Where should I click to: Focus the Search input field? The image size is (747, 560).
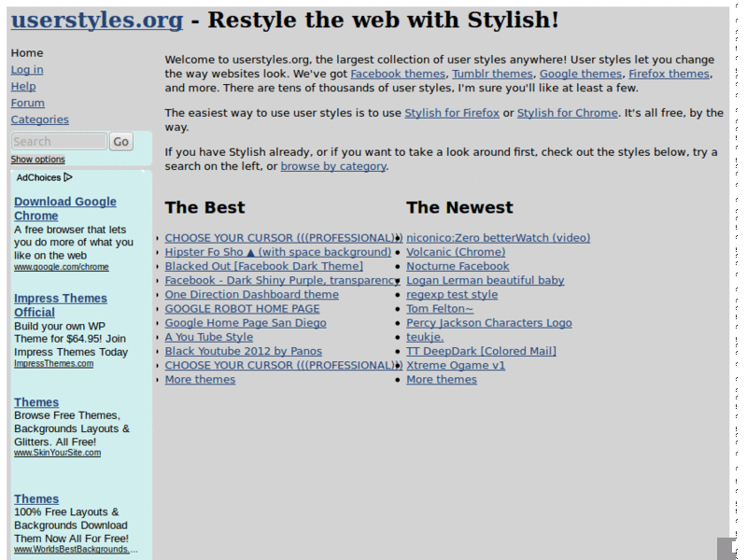(59, 142)
